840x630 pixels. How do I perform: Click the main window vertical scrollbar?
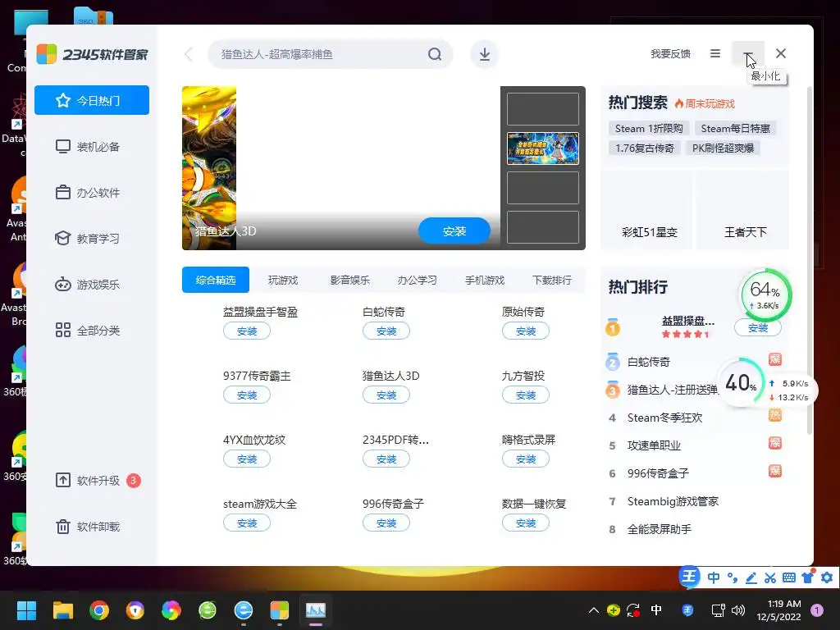pos(809,260)
